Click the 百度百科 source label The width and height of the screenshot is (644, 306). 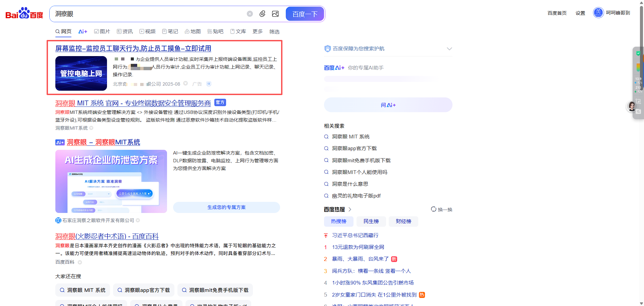point(65,262)
